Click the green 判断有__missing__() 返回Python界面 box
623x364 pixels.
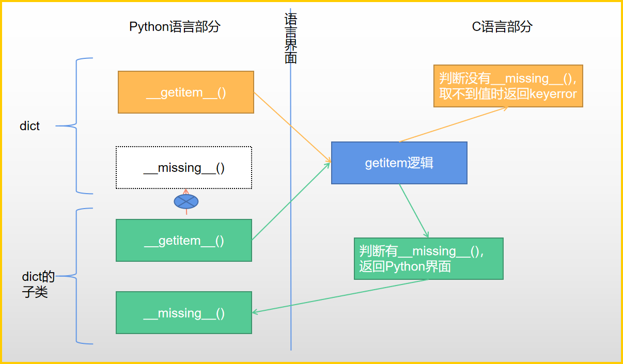(x=429, y=259)
